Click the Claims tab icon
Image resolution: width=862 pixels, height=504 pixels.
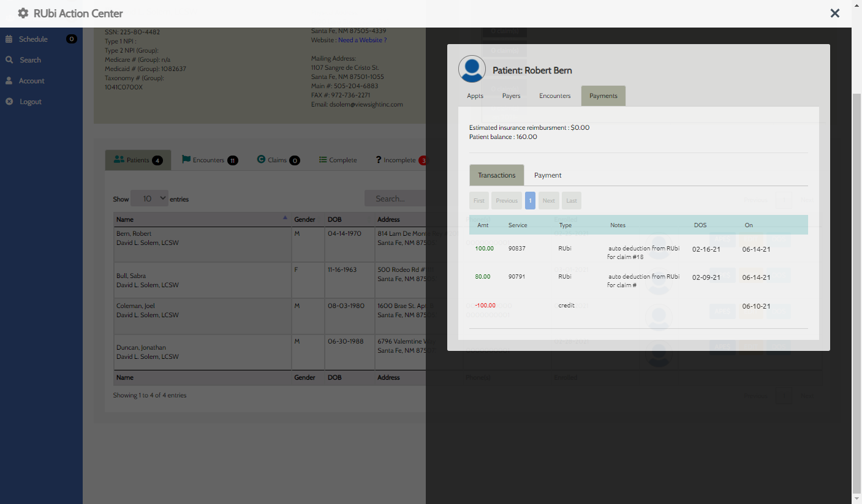261,160
